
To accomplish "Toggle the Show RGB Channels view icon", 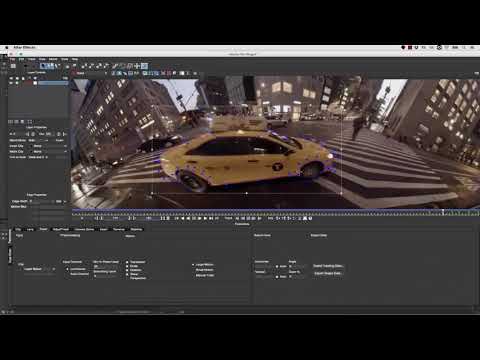I will click(113, 73).
